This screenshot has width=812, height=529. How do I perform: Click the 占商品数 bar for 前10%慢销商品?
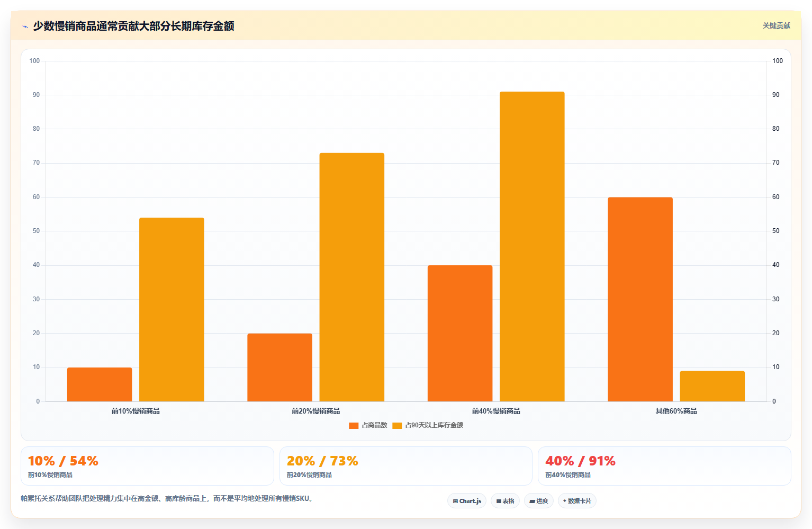pyautogui.click(x=100, y=384)
